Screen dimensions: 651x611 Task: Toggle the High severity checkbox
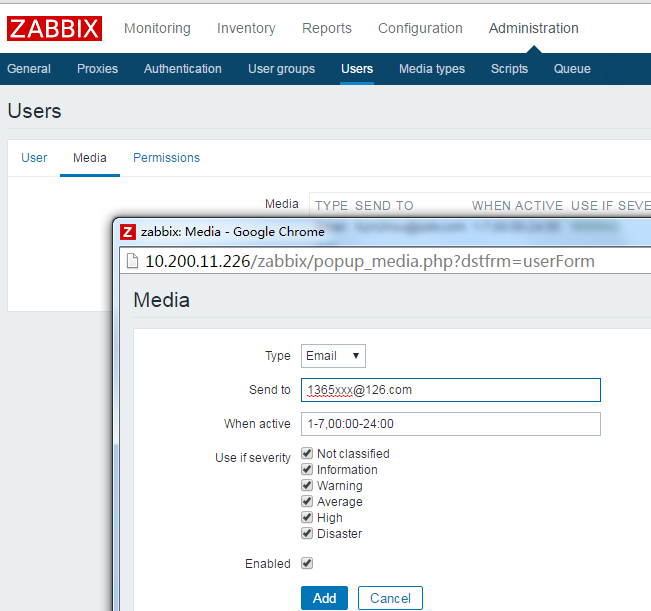(x=307, y=517)
